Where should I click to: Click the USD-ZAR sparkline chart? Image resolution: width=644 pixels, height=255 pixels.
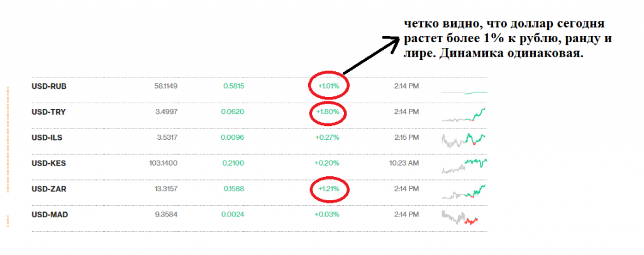(x=464, y=191)
